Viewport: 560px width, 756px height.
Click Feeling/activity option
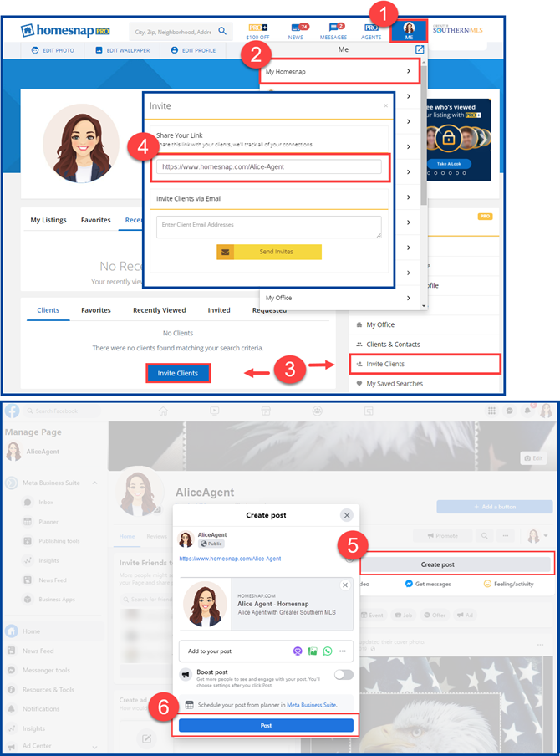[508, 584]
